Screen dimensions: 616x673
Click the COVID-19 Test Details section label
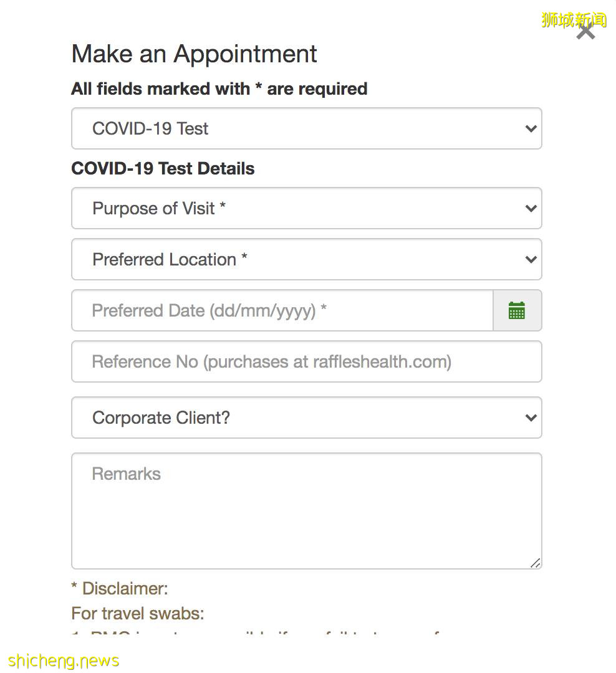pos(163,169)
